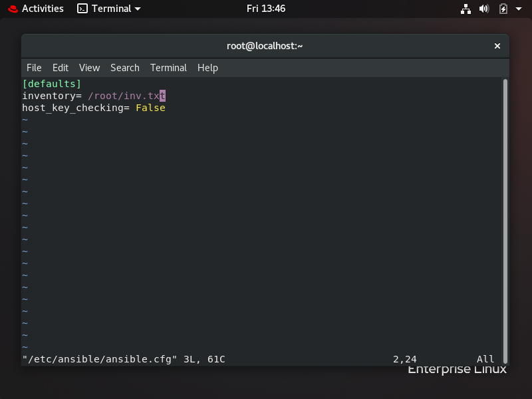Click the /root/inv.txt path value
Image resolution: width=532 pixels, height=399 pixels.
click(x=126, y=96)
